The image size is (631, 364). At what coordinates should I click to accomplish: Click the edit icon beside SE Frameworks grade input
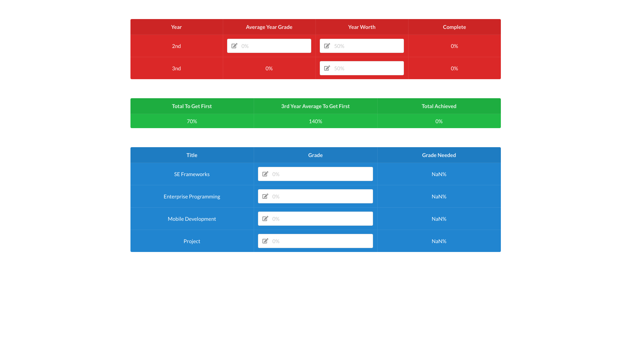266,174
